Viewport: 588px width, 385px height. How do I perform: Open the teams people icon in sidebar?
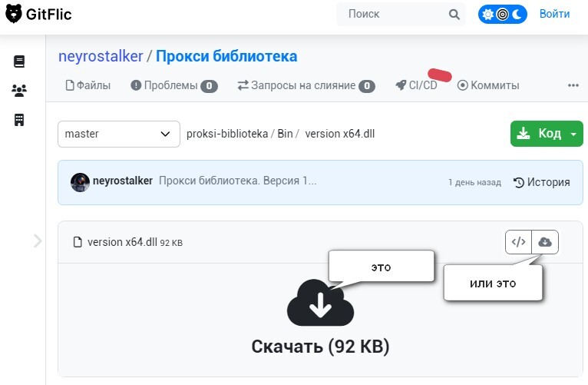19,91
